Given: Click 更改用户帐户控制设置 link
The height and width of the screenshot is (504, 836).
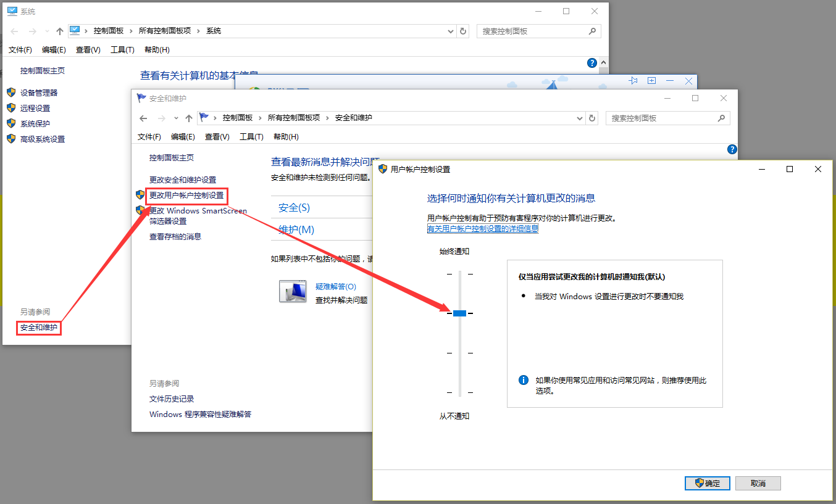Looking at the screenshot, I should (186, 196).
